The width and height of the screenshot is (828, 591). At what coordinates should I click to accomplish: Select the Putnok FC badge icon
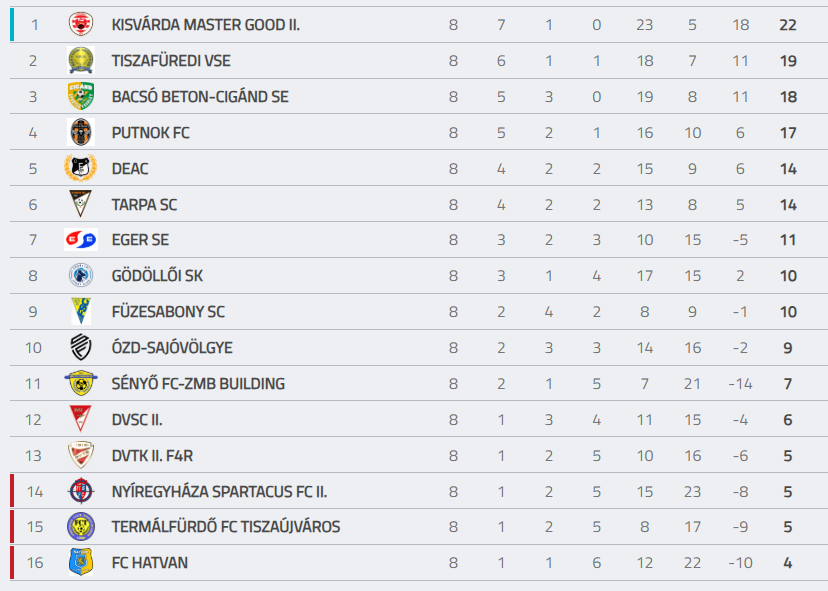pos(81,132)
